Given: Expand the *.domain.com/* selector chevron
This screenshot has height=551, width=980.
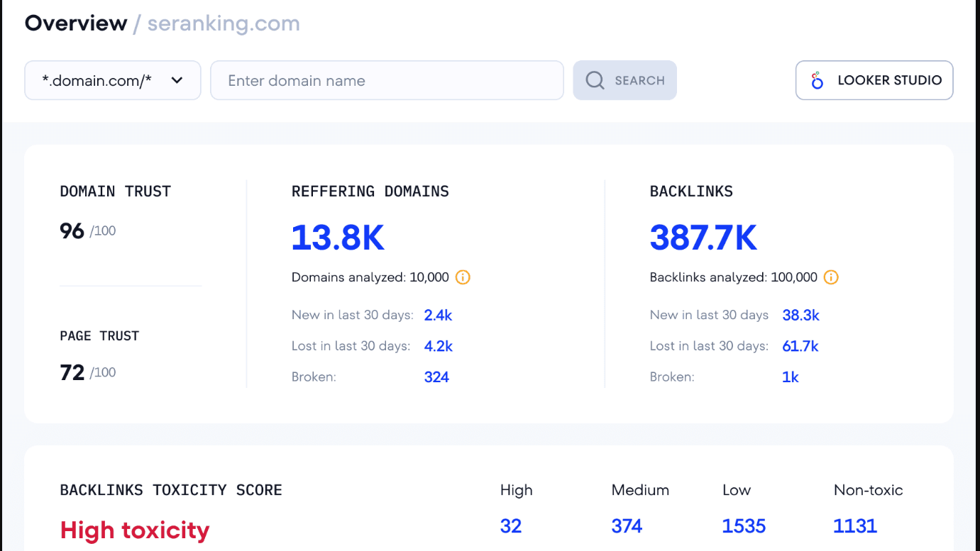Looking at the screenshot, I should click(177, 80).
